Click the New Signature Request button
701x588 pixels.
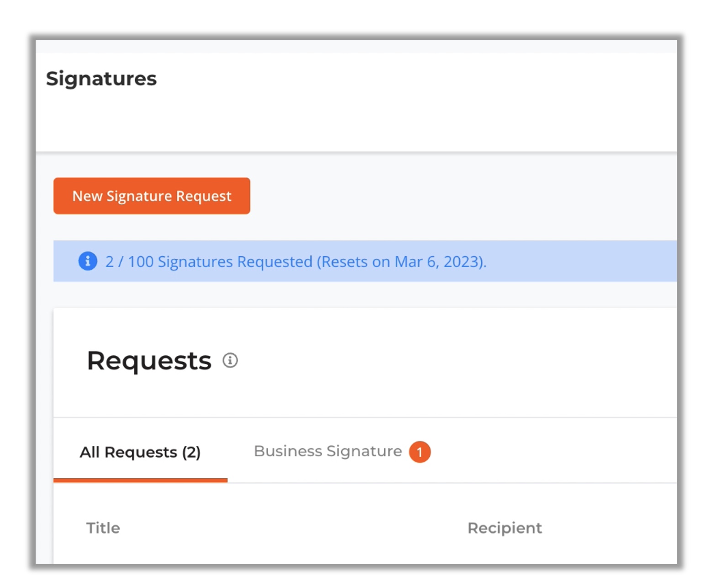point(152,196)
